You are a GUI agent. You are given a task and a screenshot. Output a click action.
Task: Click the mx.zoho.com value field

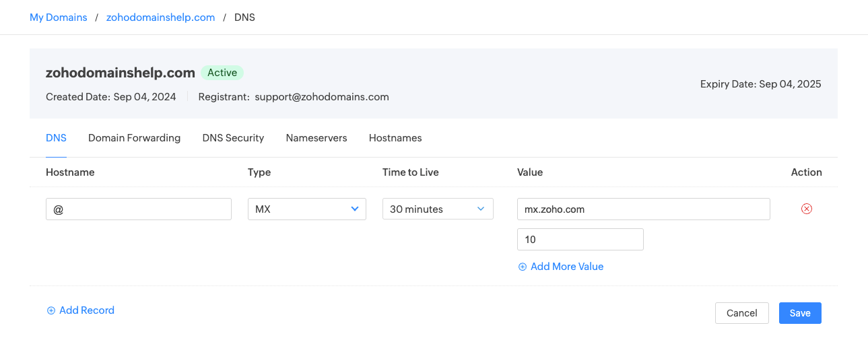tap(643, 209)
